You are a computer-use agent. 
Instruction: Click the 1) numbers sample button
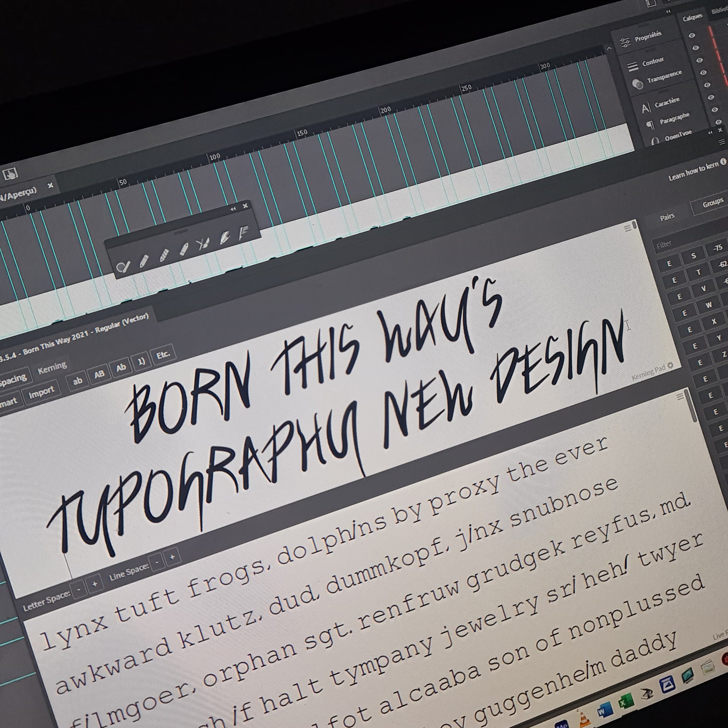[x=141, y=362]
